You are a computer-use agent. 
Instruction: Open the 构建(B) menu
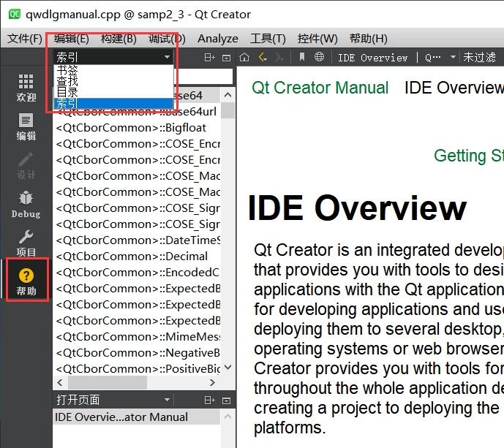pos(119,39)
